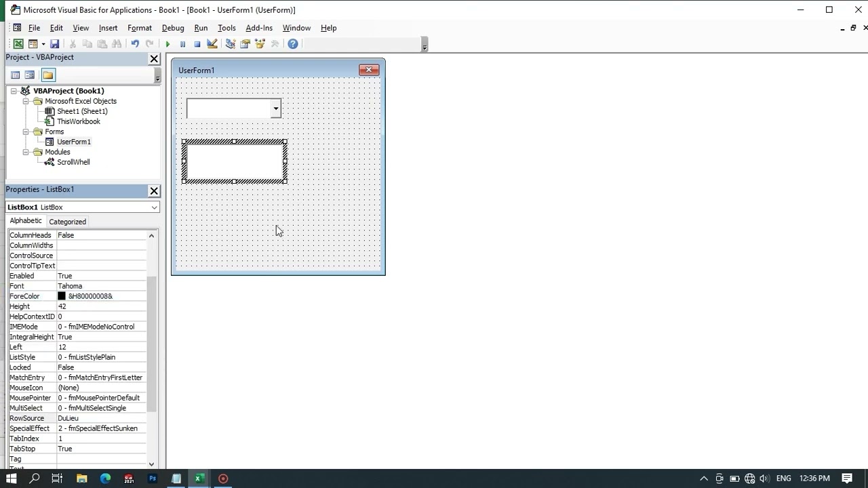
Task: Save the workbook with the floppy icon
Action: [55, 44]
